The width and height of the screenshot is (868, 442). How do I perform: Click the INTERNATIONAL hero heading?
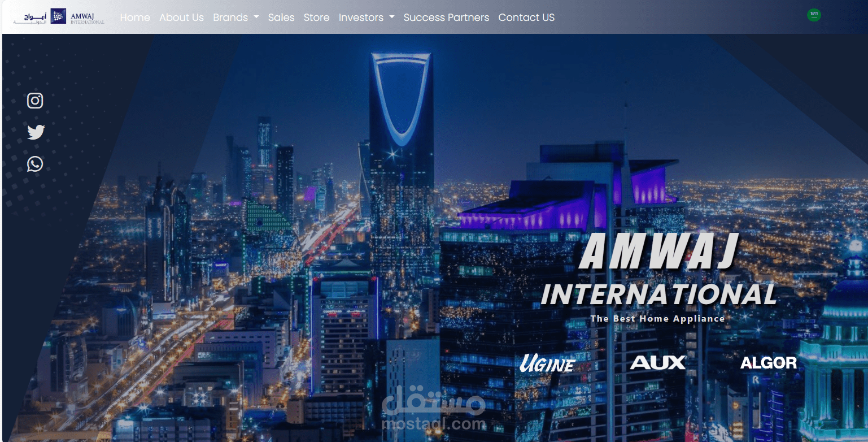pyautogui.click(x=658, y=294)
